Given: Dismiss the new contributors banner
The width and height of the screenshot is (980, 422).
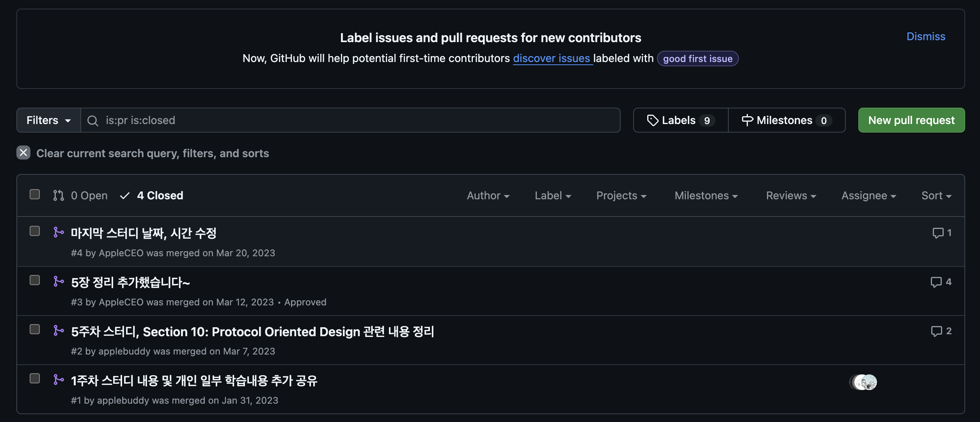Looking at the screenshot, I should (925, 37).
